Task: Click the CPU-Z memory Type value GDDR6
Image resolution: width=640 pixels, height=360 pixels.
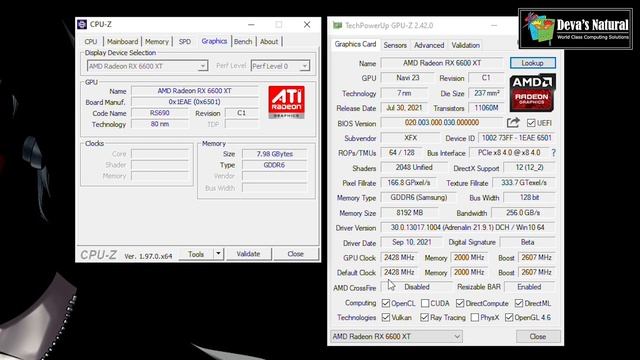Action: coord(274,165)
